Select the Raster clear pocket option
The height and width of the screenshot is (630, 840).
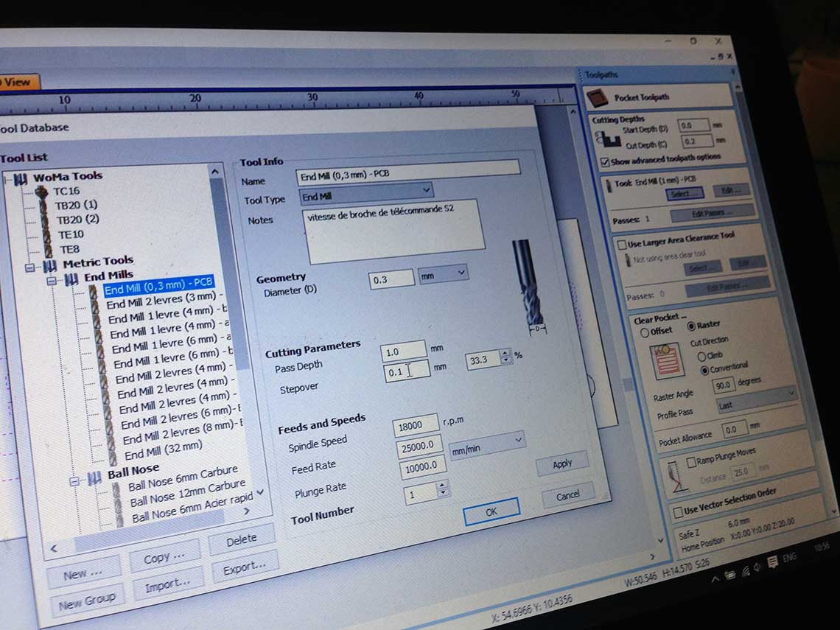pyautogui.click(x=690, y=326)
